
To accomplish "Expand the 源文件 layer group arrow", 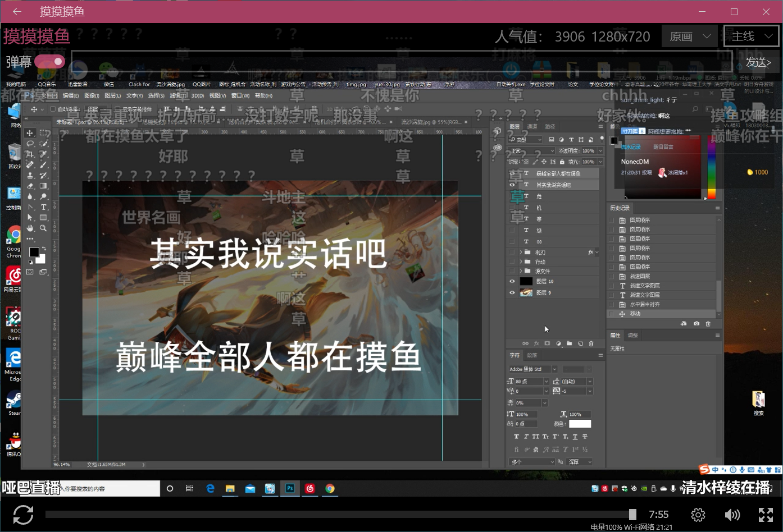I will tap(521, 271).
